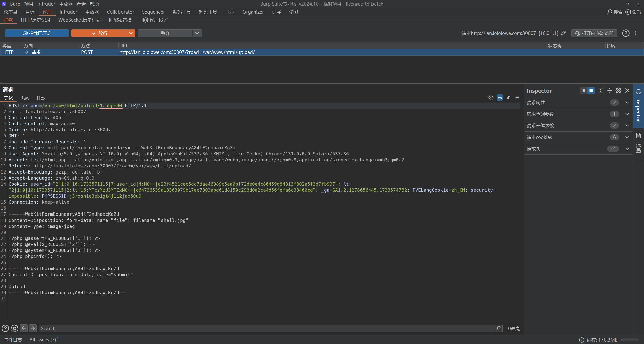
Task: Click the filename="shell.jpg" line
Action: [x=98, y=220]
